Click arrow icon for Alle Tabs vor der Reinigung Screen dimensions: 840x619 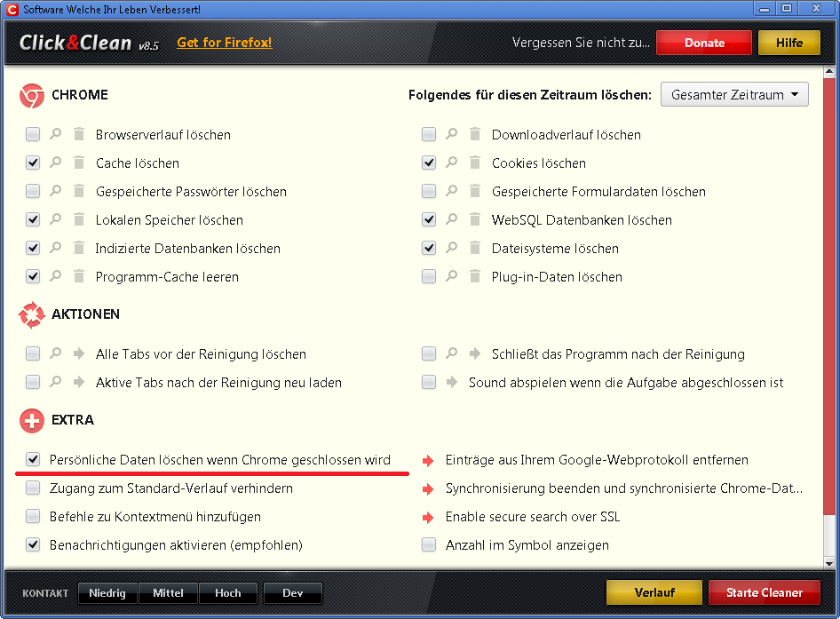click(79, 353)
